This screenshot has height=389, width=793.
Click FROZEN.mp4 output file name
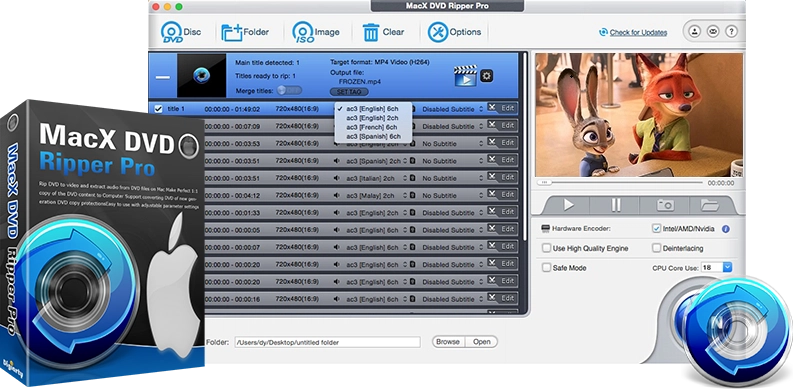[360, 81]
